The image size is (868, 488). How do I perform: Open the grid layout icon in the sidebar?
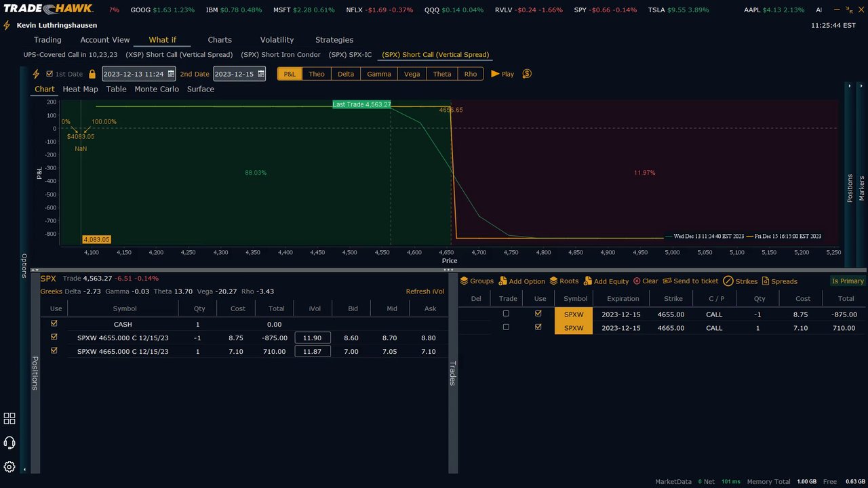tap(9, 418)
